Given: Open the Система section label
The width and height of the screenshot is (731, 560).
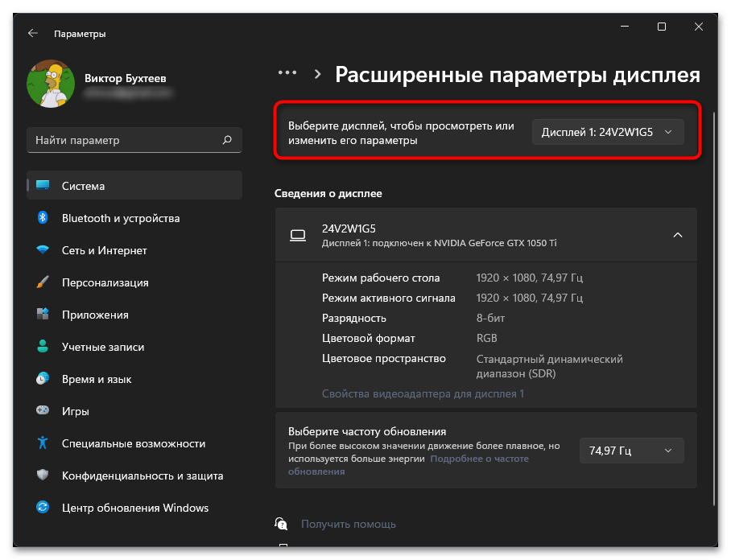Looking at the screenshot, I should click(84, 186).
